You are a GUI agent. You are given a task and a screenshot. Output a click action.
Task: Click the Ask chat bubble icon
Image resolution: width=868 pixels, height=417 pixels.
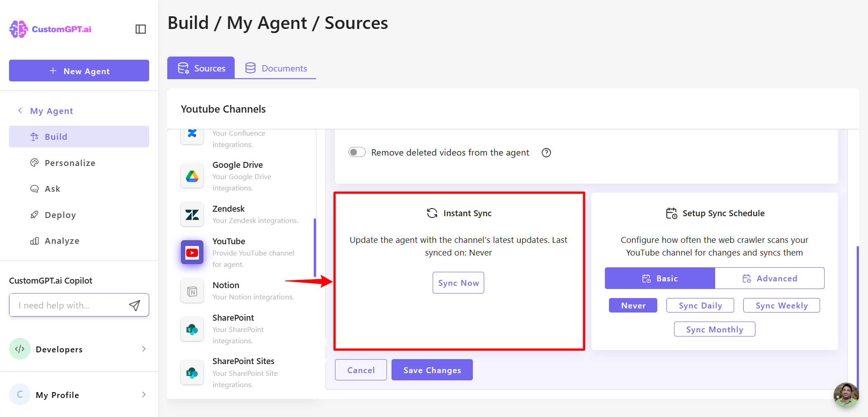tap(34, 189)
